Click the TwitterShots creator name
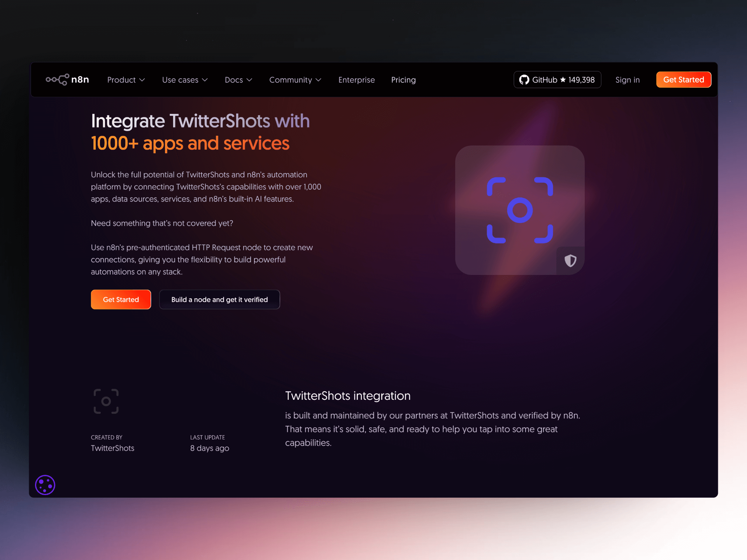The height and width of the screenshot is (560, 747). 112,448
